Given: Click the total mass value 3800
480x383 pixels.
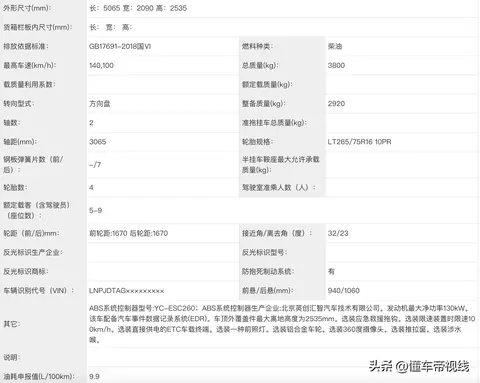Looking at the screenshot, I should [336, 65].
